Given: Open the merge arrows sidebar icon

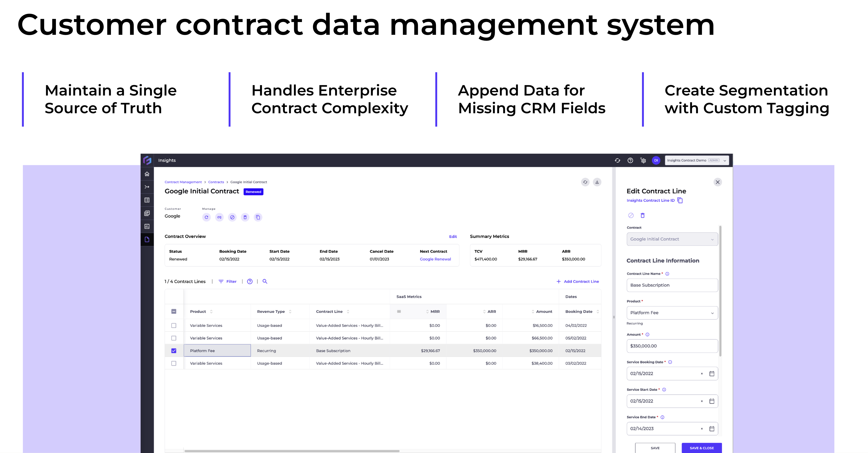Looking at the screenshot, I should click(147, 187).
